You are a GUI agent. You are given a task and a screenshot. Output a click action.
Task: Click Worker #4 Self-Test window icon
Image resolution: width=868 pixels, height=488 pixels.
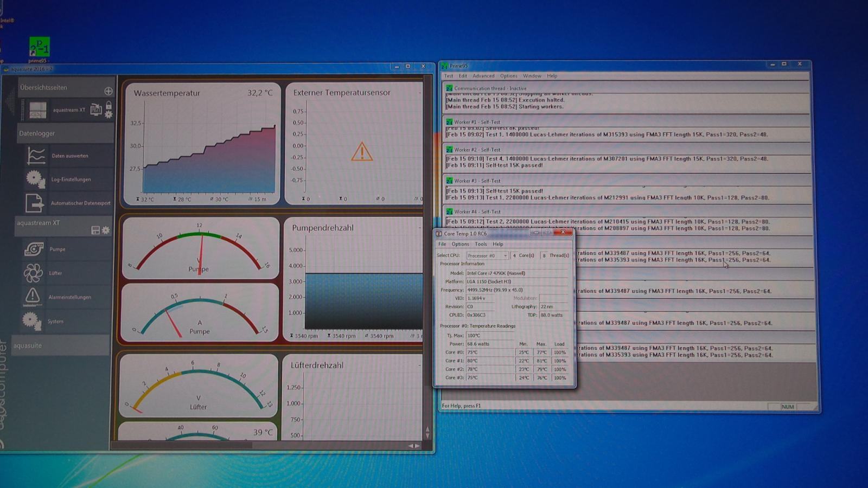pyautogui.click(x=449, y=211)
